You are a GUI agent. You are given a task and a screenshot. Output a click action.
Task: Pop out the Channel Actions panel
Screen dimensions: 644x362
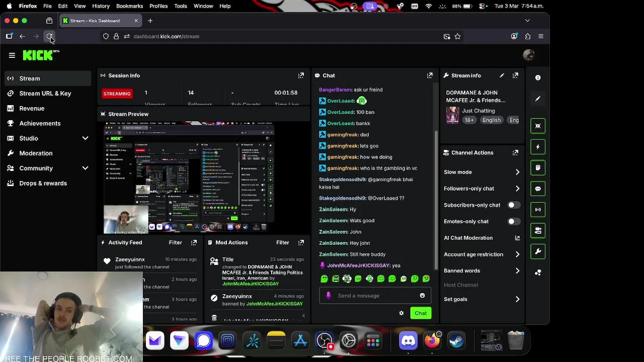click(515, 153)
